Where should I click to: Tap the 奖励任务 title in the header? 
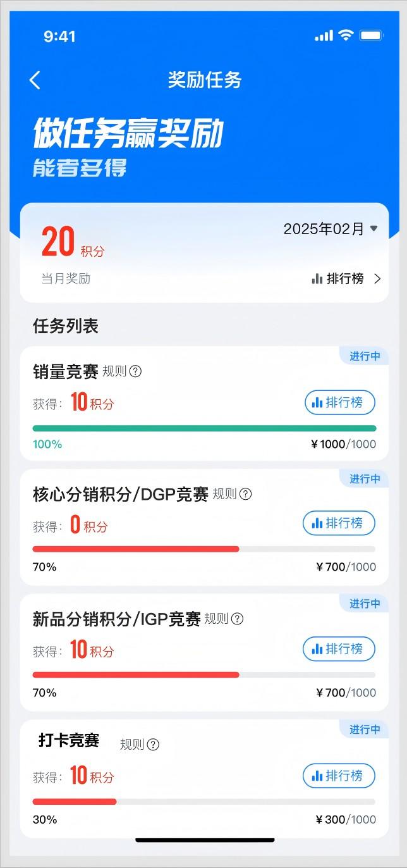click(x=203, y=80)
